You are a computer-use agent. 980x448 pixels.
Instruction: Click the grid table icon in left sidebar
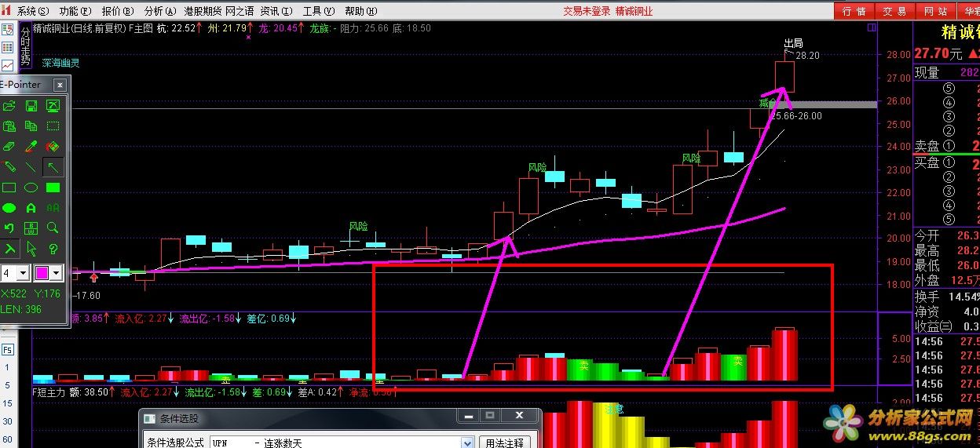7,48
